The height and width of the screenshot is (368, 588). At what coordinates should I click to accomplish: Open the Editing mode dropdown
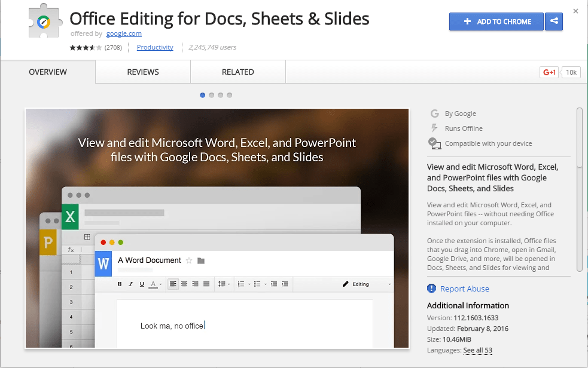coord(365,284)
